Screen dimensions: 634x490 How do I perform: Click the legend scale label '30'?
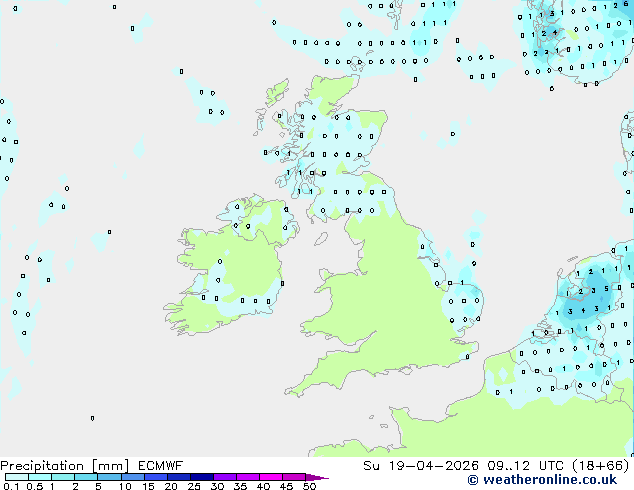[217, 486]
